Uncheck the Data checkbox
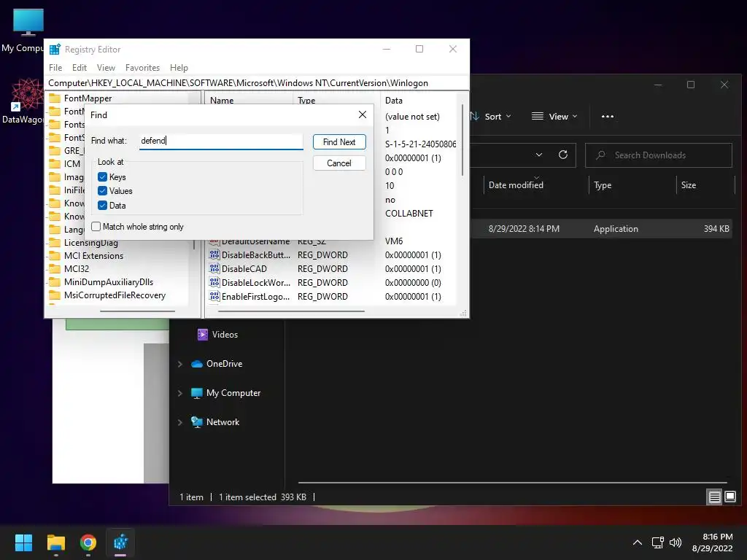747x560 pixels. tap(102, 205)
